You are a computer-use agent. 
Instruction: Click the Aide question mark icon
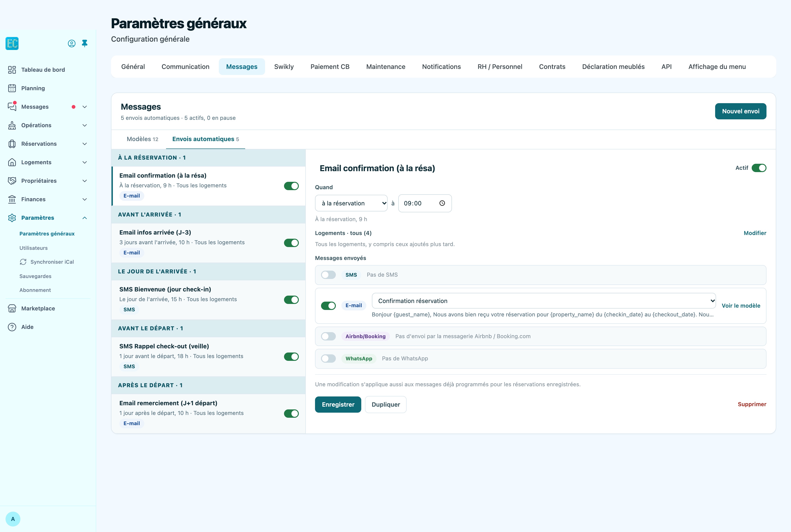click(12, 327)
